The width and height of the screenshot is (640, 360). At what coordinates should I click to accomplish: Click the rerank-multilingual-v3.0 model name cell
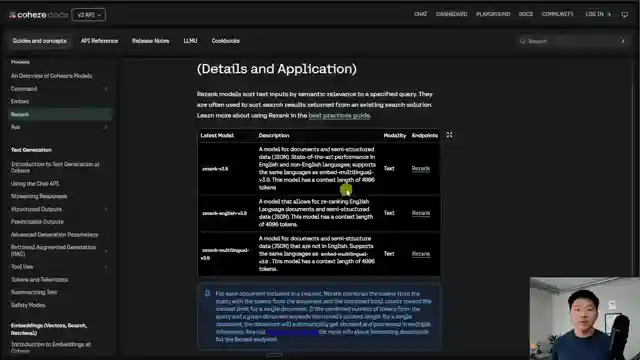225,254
